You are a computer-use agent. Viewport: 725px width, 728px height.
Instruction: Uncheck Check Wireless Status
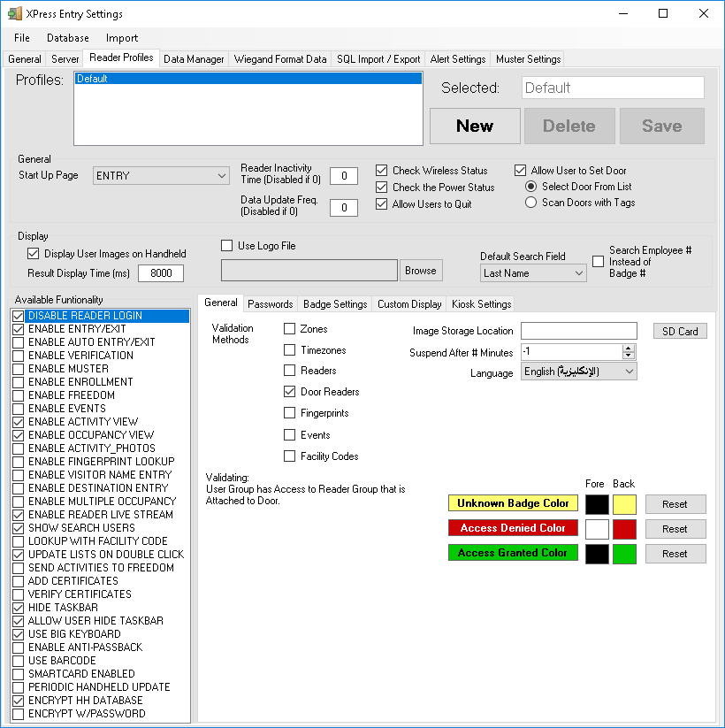(382, 171)
